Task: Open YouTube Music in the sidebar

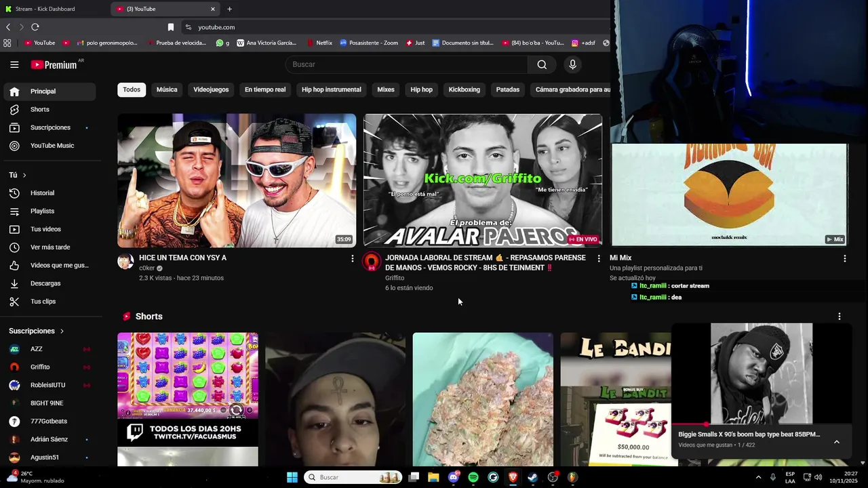Action: pyautogui.click(x=50, y=146)
